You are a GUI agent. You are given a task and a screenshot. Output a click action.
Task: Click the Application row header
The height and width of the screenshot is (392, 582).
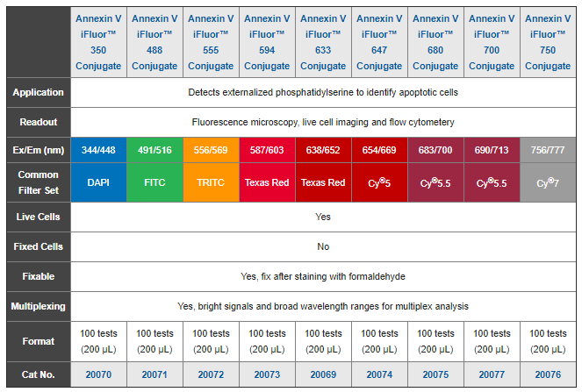(38, 92)
